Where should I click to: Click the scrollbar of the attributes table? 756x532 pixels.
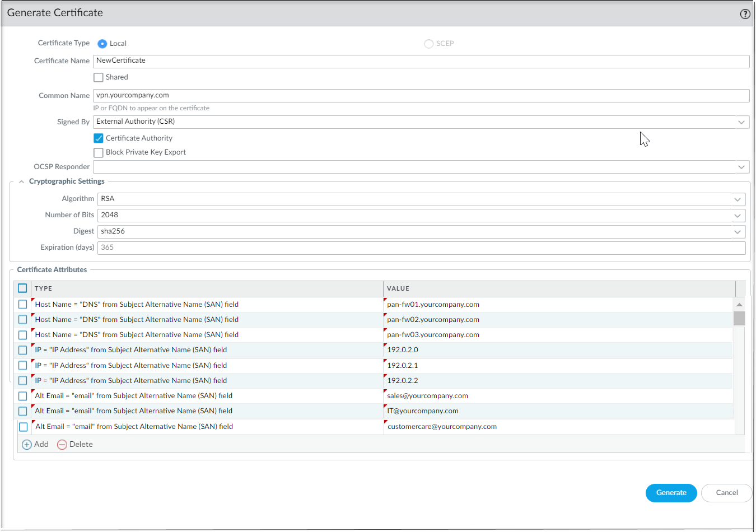point(740,318)
